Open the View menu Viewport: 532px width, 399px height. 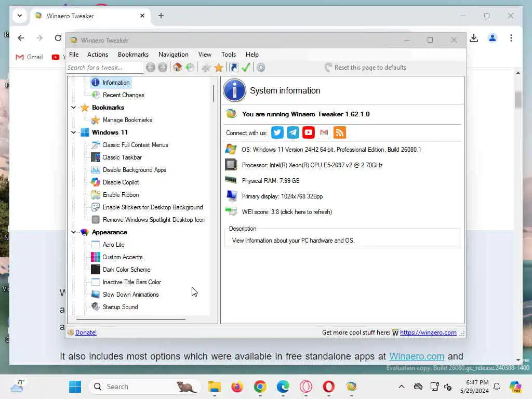(205, 54)
